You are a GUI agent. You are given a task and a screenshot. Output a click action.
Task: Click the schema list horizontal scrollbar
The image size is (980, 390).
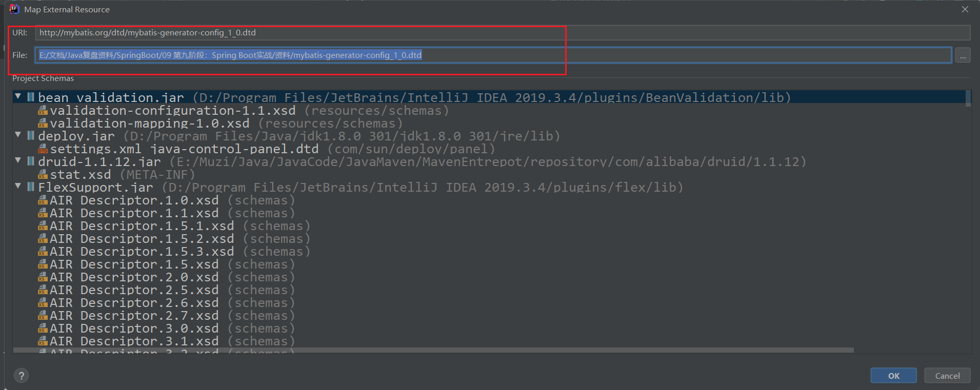pyautogui.click(x=433, y=351)
